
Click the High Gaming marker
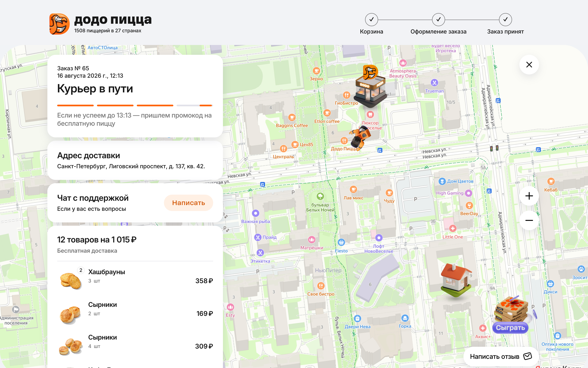[x=468, y=193]
